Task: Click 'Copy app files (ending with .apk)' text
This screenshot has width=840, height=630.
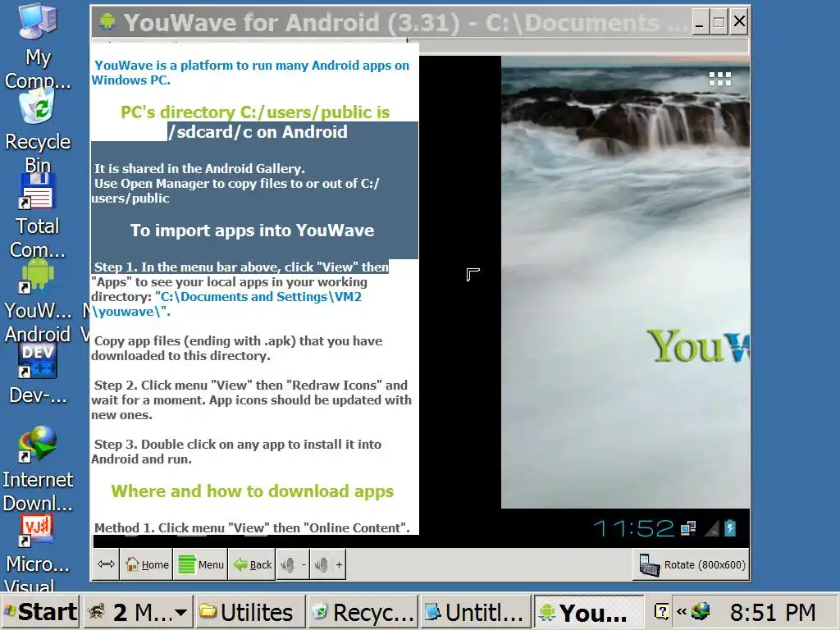Action: [237, 348]
